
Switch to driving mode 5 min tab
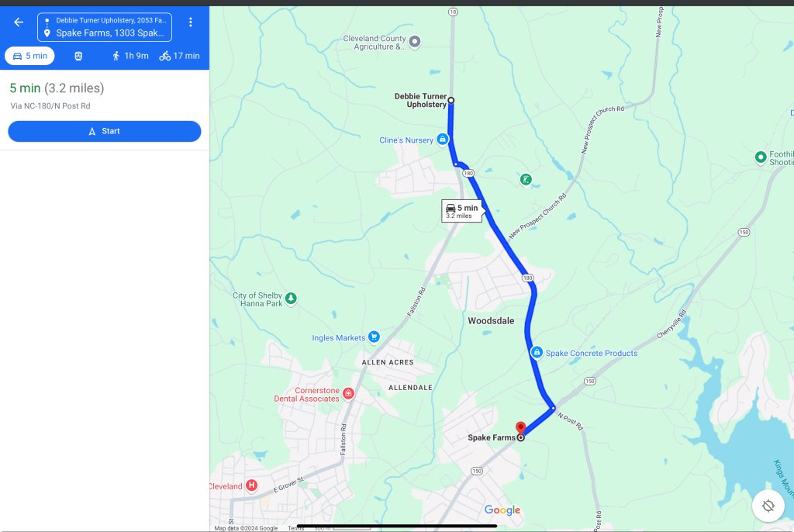point(30,56)
